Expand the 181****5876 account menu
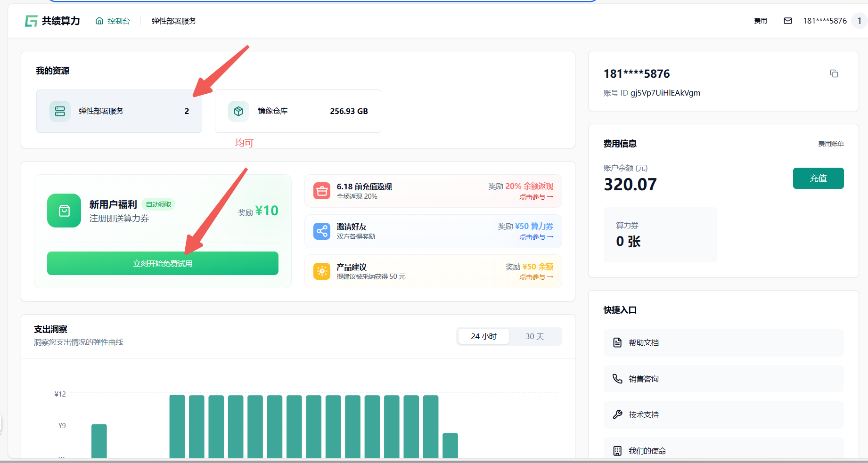 [825, 21]
